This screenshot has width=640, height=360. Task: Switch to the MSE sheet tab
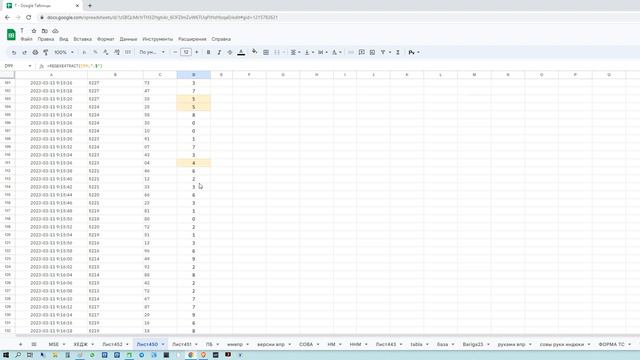pos(54,344)
